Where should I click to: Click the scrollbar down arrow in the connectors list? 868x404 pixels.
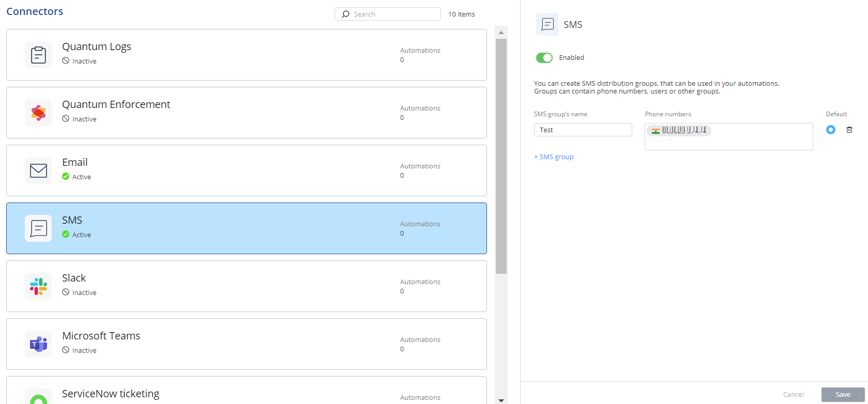tap(501, 400)
